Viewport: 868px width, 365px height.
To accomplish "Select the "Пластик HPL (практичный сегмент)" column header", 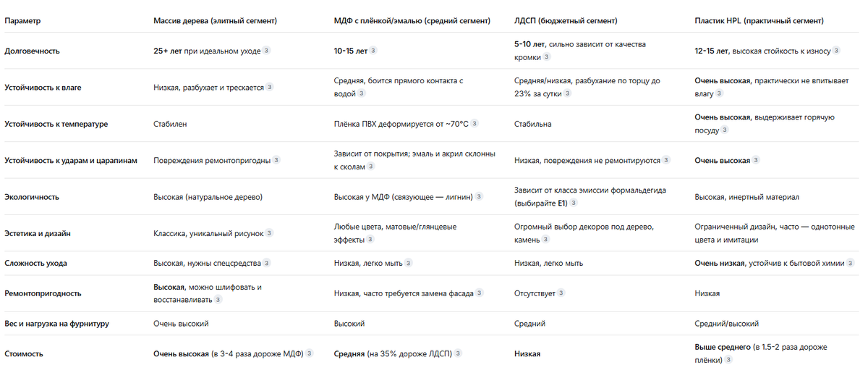I will pyautogui.click(x=759, y=21).
